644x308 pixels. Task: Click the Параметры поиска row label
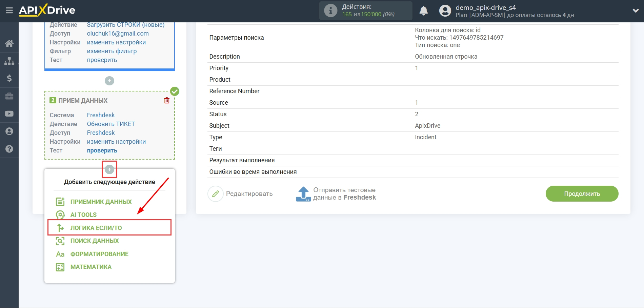pos(237,38)
